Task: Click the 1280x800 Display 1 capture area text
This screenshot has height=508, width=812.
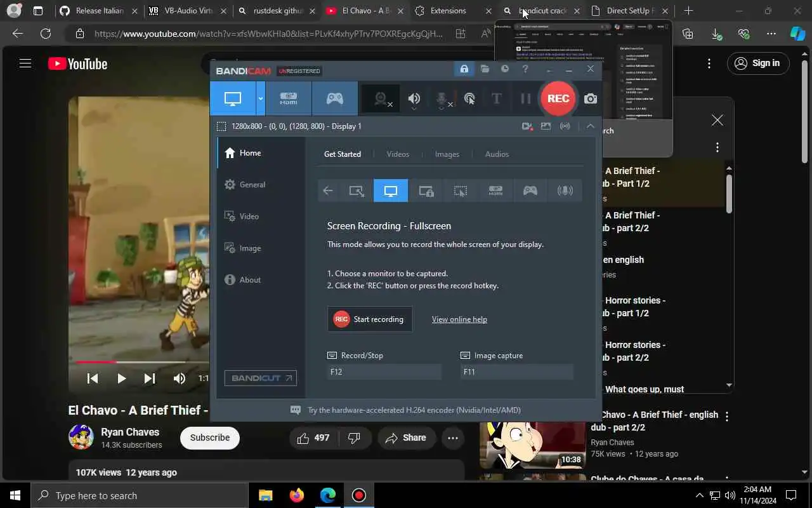Action: click(296, 126)
